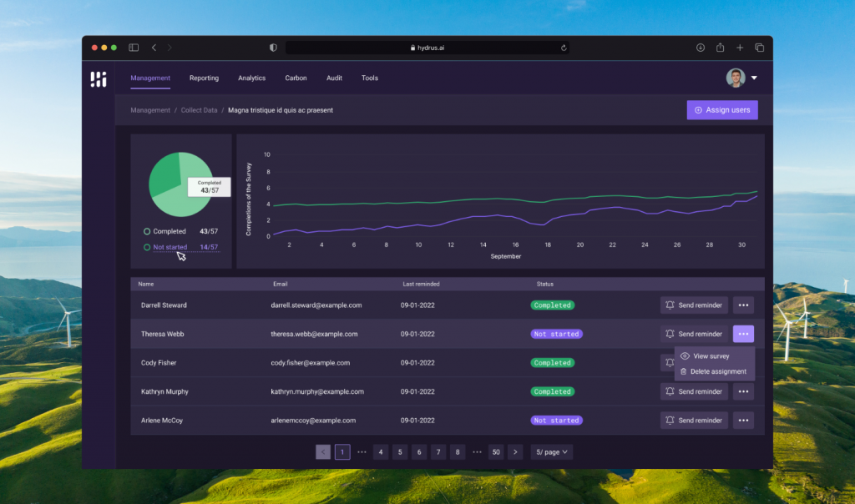Click the bell icon in Kathryn Murphy's row
The width and height of the screenshot is (855, 504).
tap(670, 391)
